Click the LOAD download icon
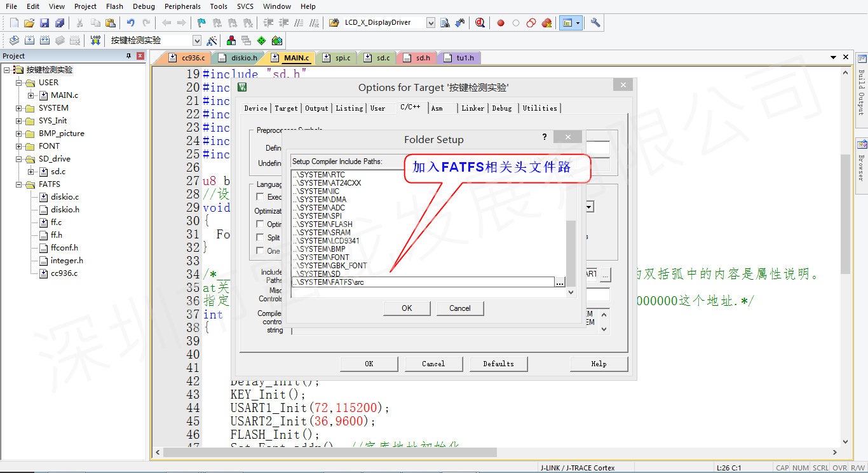The image size is (868, 473). (x=95, y=40)
